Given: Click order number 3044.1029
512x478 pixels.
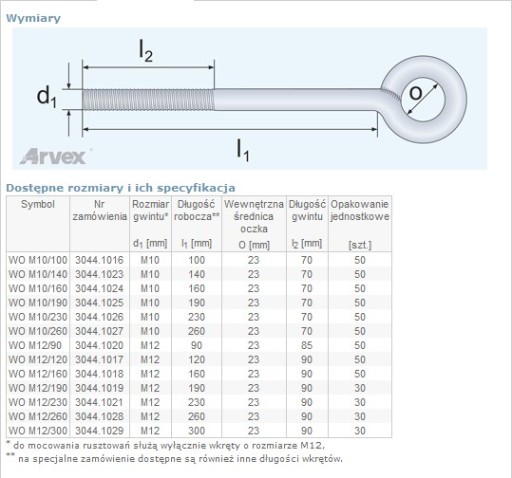Looking at the screenshot, I should click(x=99, y=431).
